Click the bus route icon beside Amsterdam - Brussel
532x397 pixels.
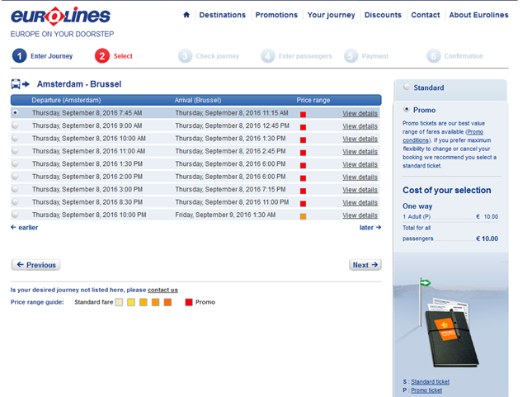pyautogui.click(x=21, y=84)
